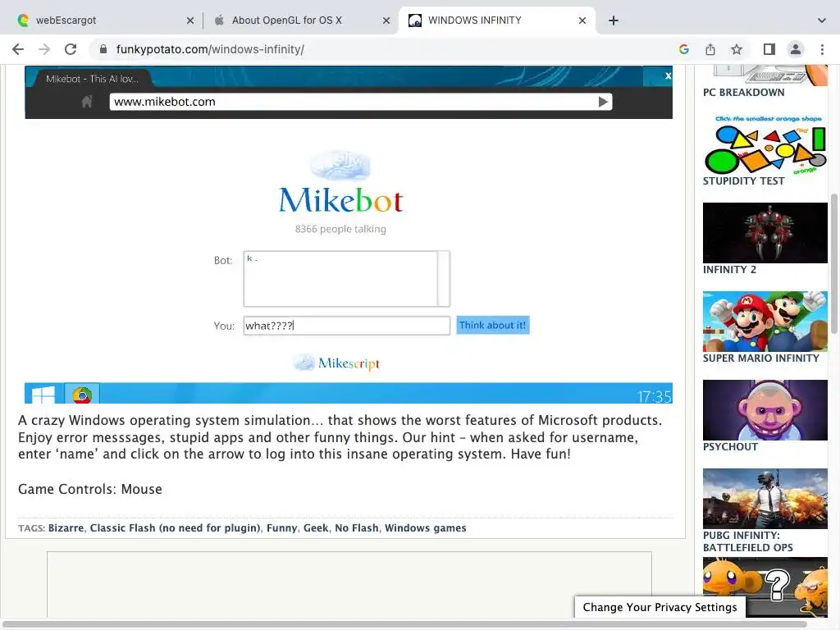This screenshot has width=840, height=630.
Task: Click the browser forward arrow
Action: [44, 49]
